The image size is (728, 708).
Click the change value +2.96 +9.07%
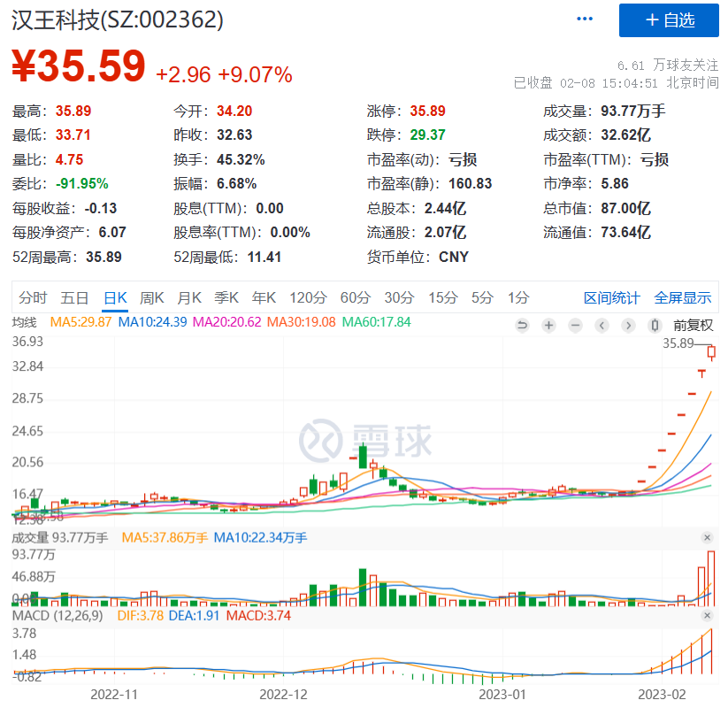[225, 74]
